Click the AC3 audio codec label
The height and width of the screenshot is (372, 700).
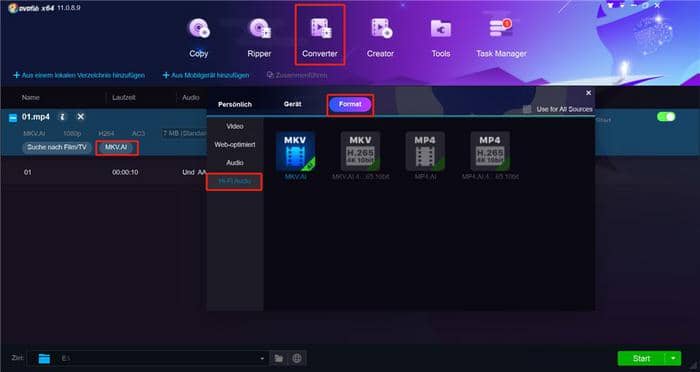138,133
